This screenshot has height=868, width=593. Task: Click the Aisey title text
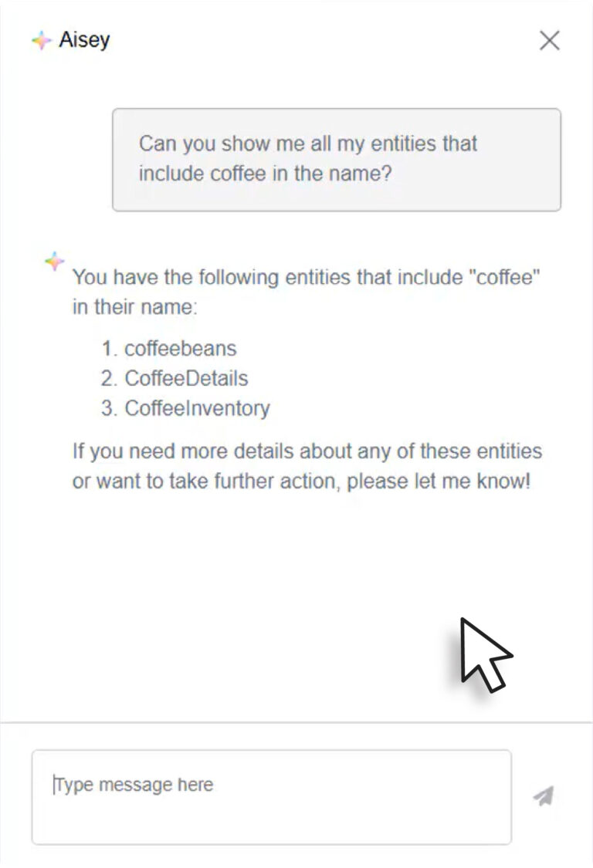tap(84, 40)
